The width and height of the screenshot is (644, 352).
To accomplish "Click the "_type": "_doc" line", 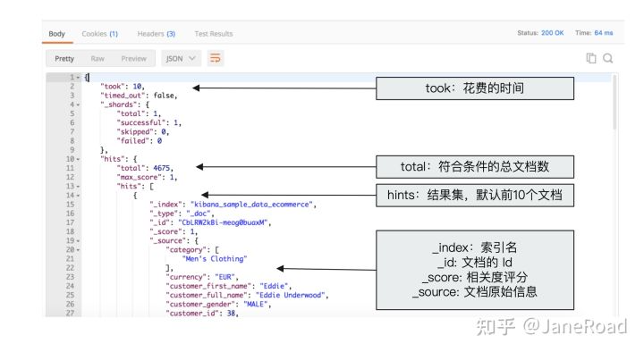I will (x=182, y=214).
